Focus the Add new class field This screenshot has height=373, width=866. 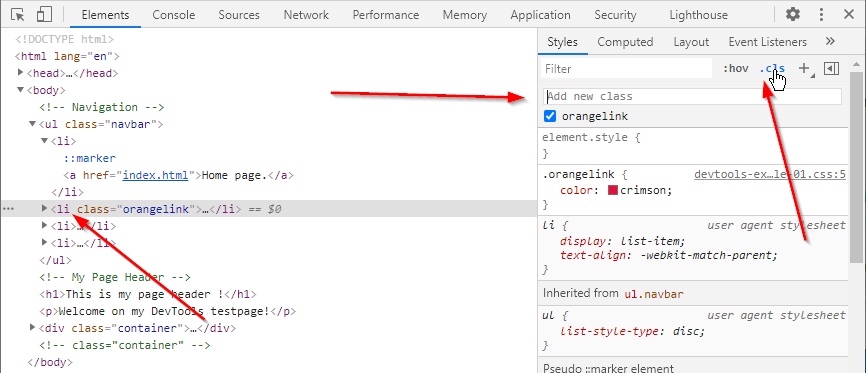(693, 96)
